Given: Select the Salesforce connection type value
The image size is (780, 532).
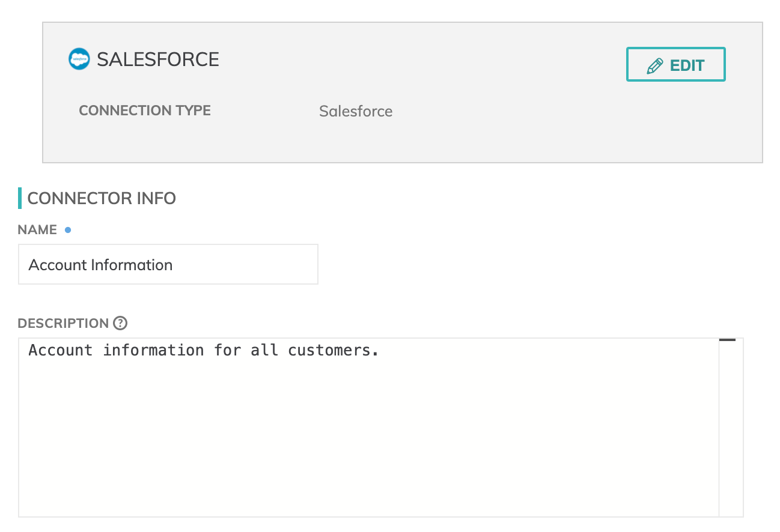Looking at the screenshot, I should [356, 111].
